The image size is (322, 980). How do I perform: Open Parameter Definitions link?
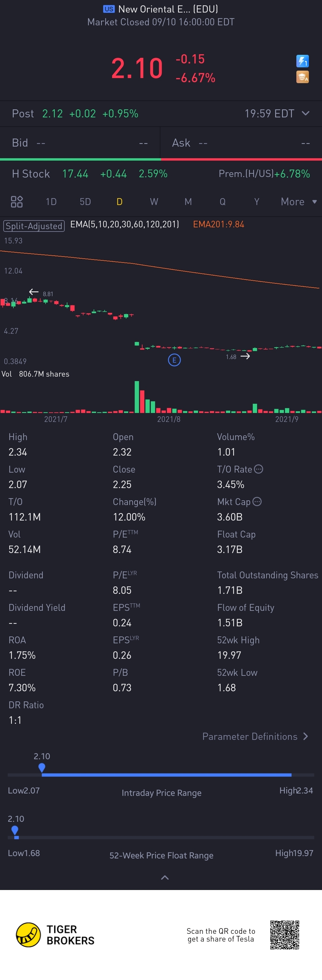click(255, 737)
